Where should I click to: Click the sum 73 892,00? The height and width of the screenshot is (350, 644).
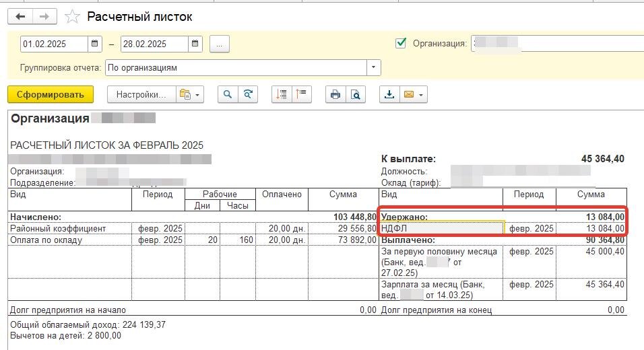pyautogui.click(x=357, y=240)
